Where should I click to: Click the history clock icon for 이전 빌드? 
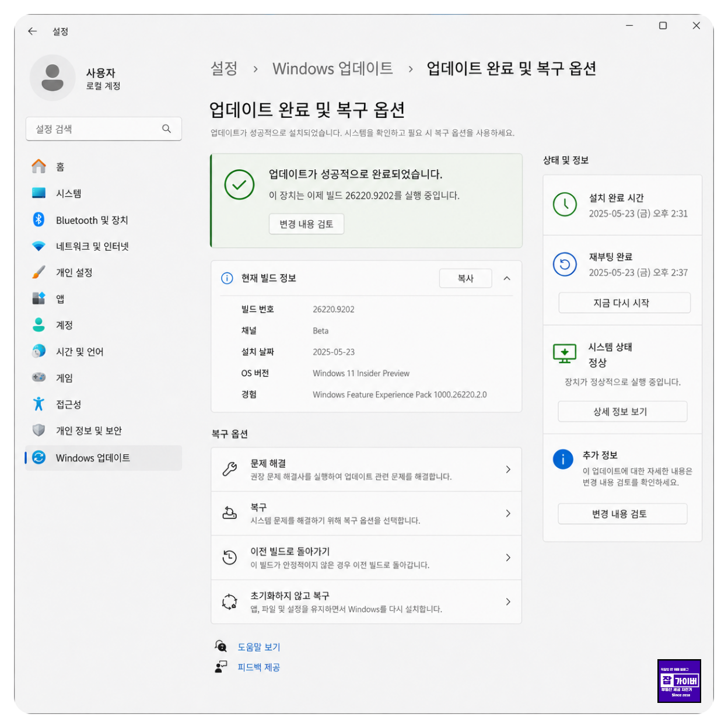[x=230, y=558]
